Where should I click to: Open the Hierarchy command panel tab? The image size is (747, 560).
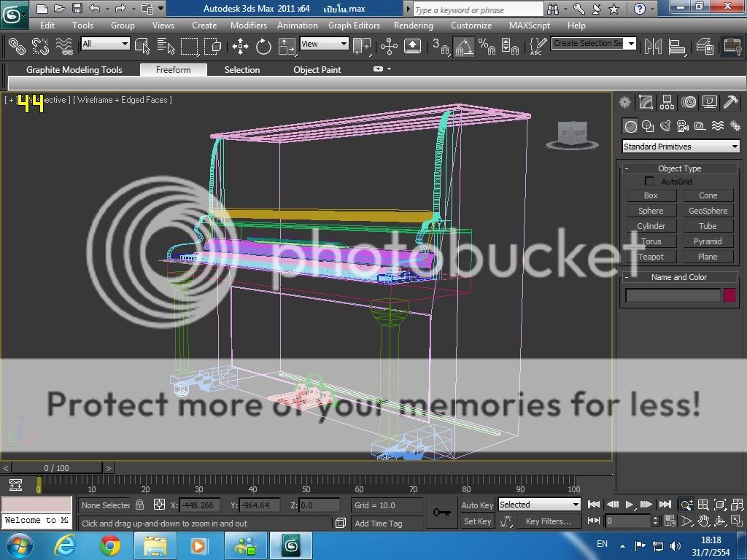(667, 102)
